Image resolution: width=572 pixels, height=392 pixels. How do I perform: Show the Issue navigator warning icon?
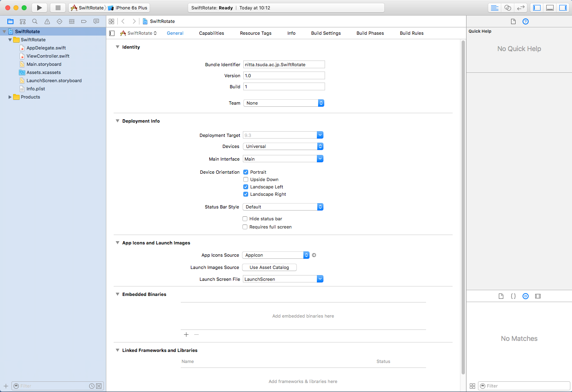tap(47, 21)
